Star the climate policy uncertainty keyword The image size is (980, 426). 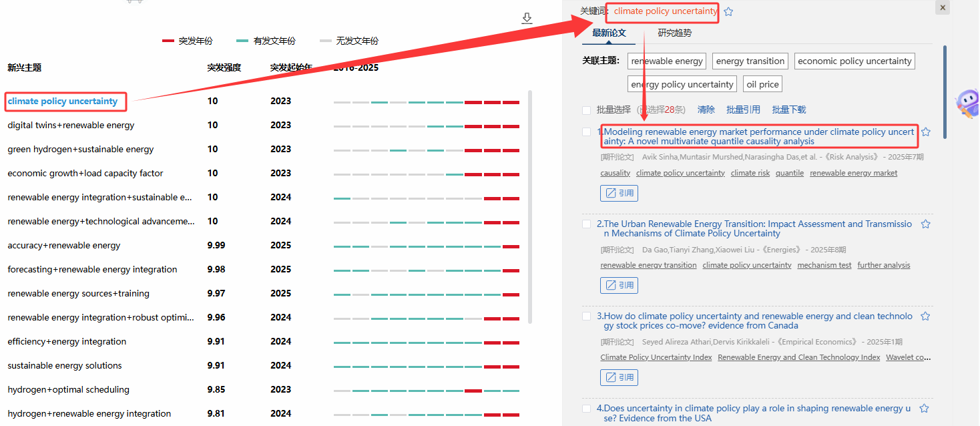tap(728, 11)
